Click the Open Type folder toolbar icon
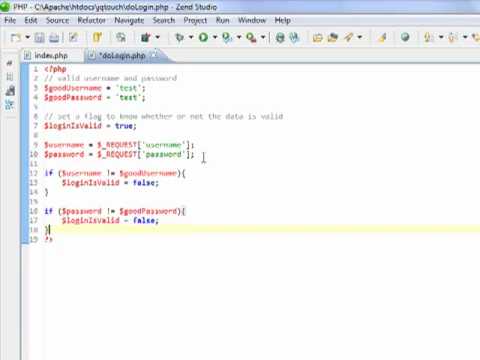The width and height of the screenshot is (480, 360). coord(318,37)
